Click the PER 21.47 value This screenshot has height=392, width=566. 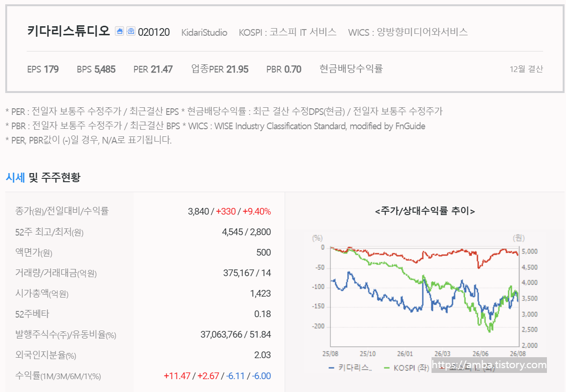(x=153, y=69)
